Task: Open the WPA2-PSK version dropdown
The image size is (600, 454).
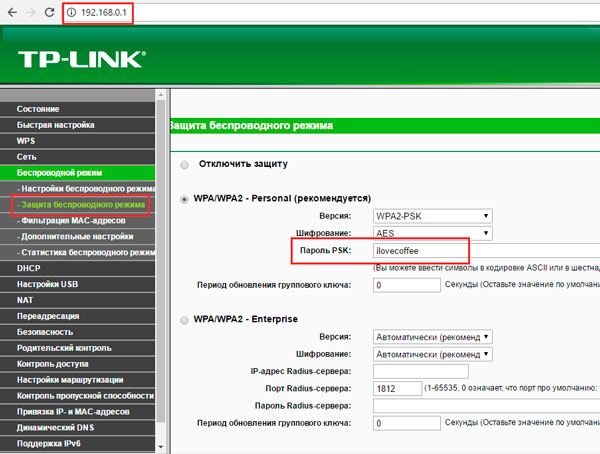Action: 431,216
